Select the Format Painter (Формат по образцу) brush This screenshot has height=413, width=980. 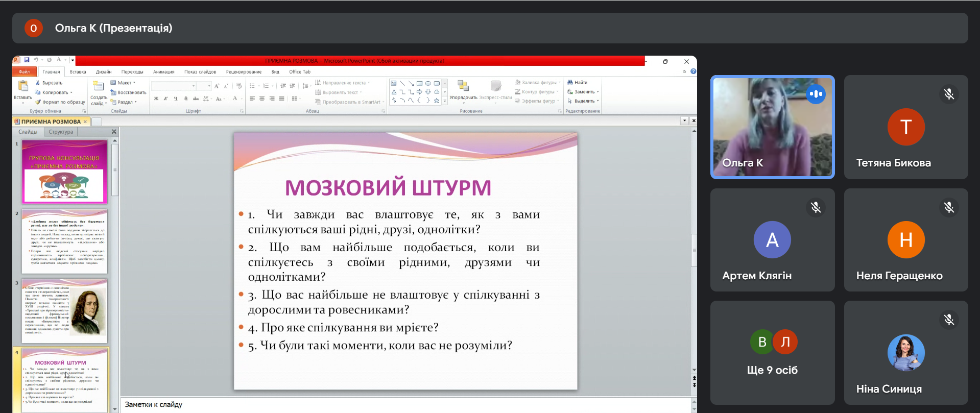click(38, 102)
